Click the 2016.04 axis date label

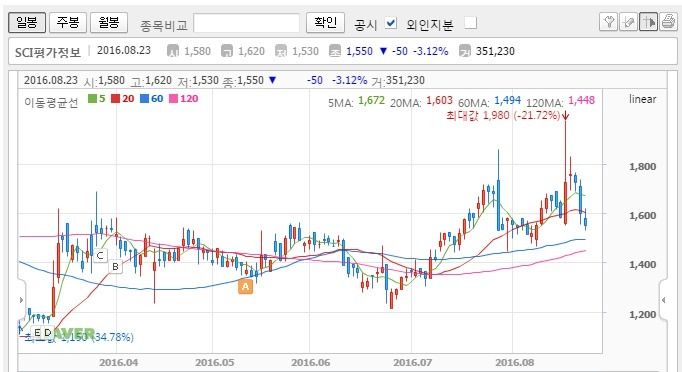pyautogui.click(x=118, y=362)
